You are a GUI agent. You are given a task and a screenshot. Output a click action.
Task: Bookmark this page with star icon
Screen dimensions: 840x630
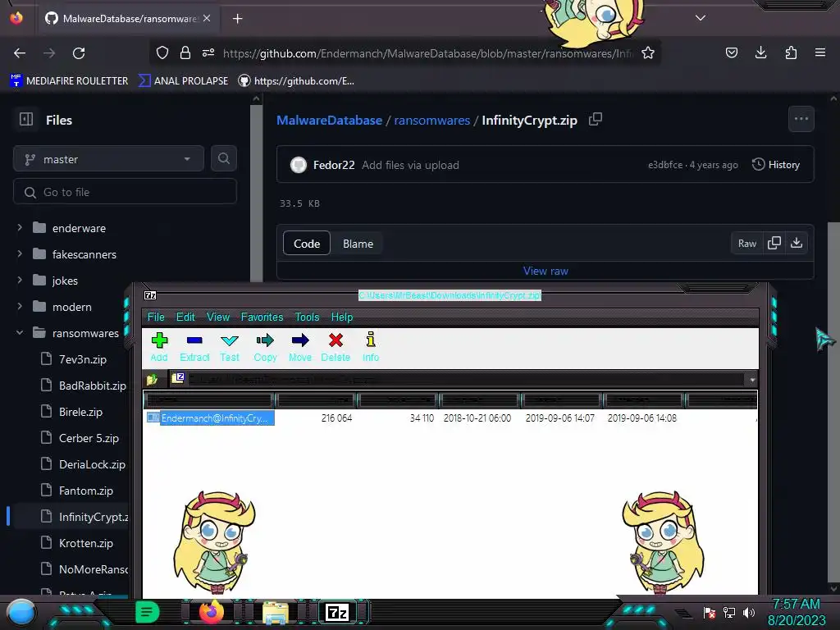(648, 53)
